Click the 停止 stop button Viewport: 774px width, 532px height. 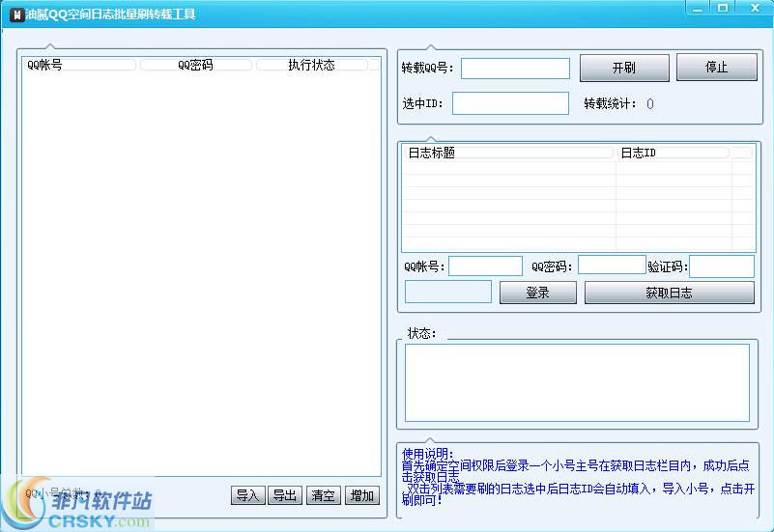716,67
